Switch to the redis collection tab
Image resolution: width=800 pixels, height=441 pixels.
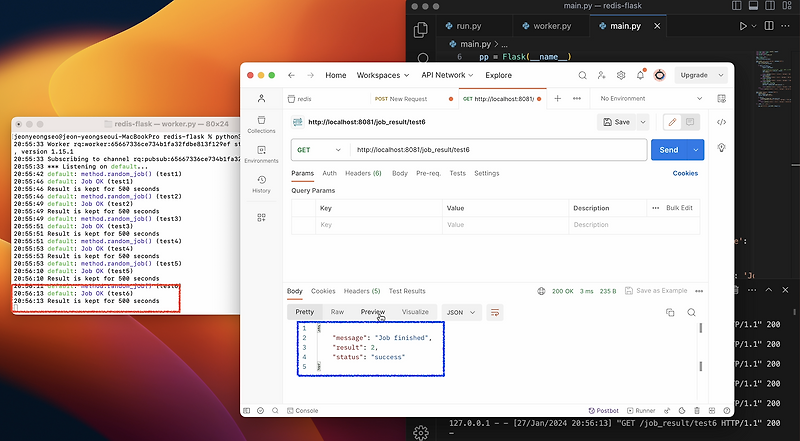pos(301,99)
